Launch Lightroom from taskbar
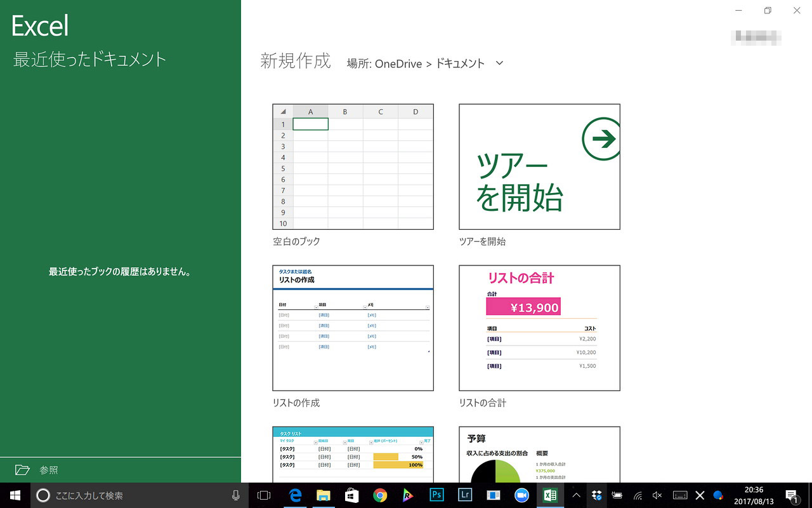 click(x=465, y=495)
